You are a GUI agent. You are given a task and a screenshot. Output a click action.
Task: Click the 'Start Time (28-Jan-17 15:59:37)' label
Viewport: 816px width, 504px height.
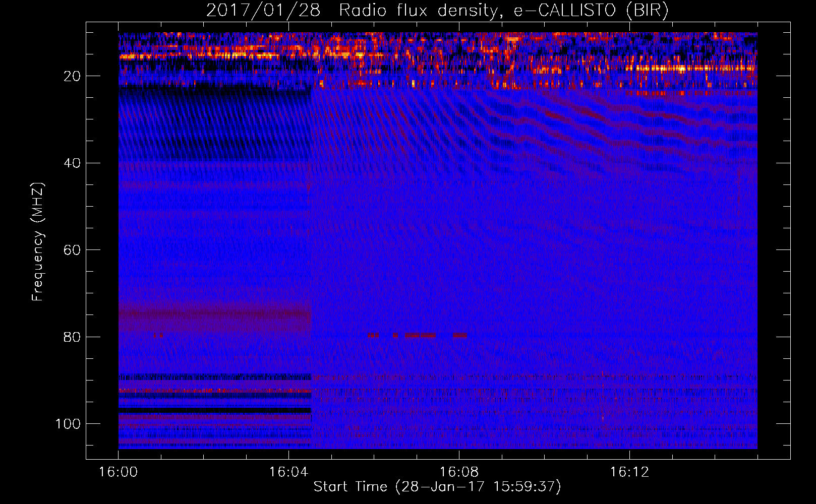(x=437, y=487)
